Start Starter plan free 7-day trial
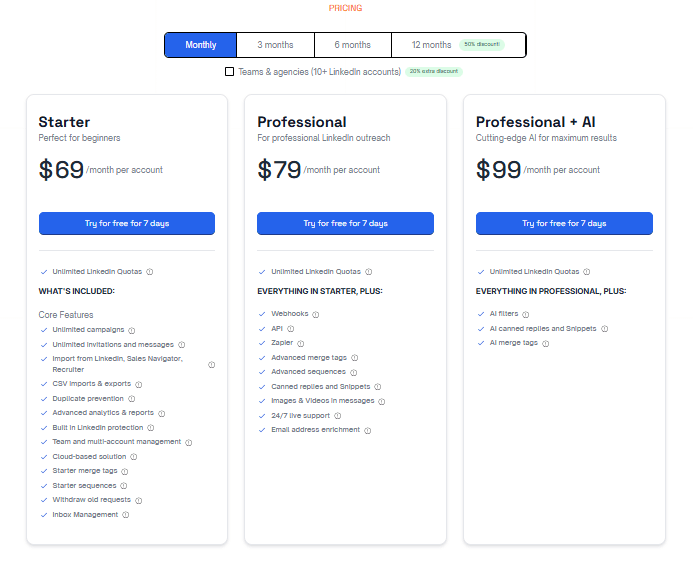 (x=127, y=223)
